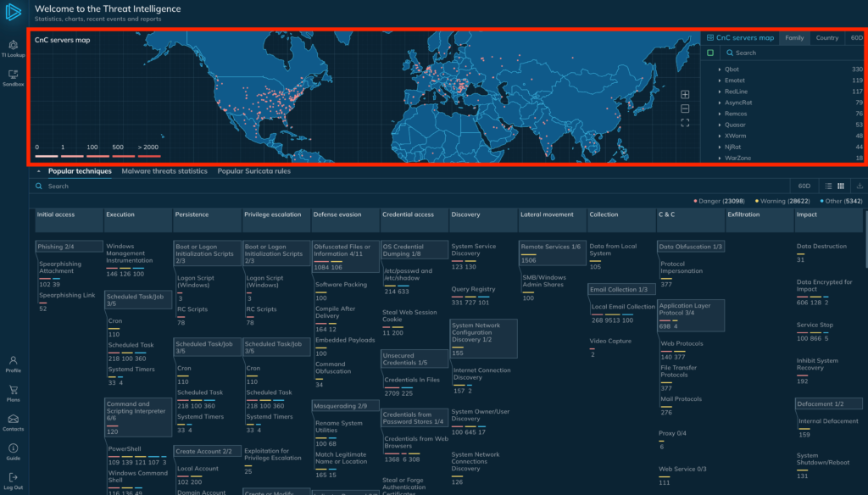The image size is (868, 495).
Task: Open the Sandbox in the sidebar
Action: coord(14,78)
